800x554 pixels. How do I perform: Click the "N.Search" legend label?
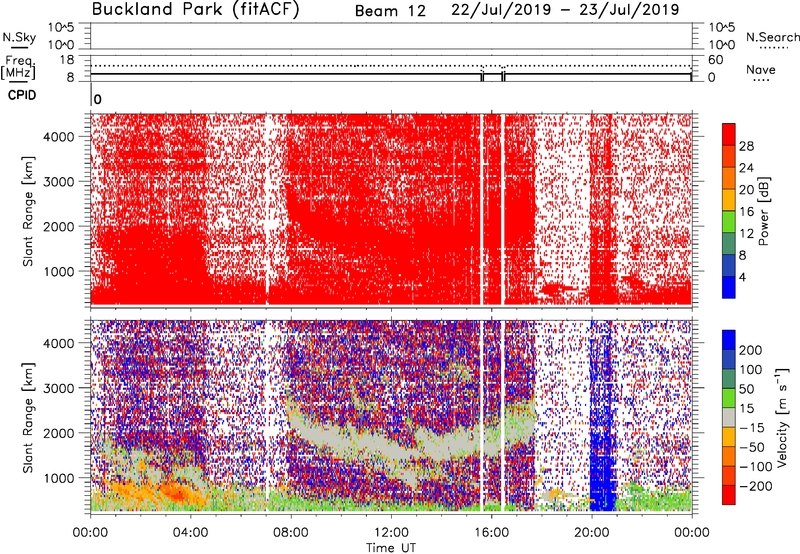click(773, 37)
